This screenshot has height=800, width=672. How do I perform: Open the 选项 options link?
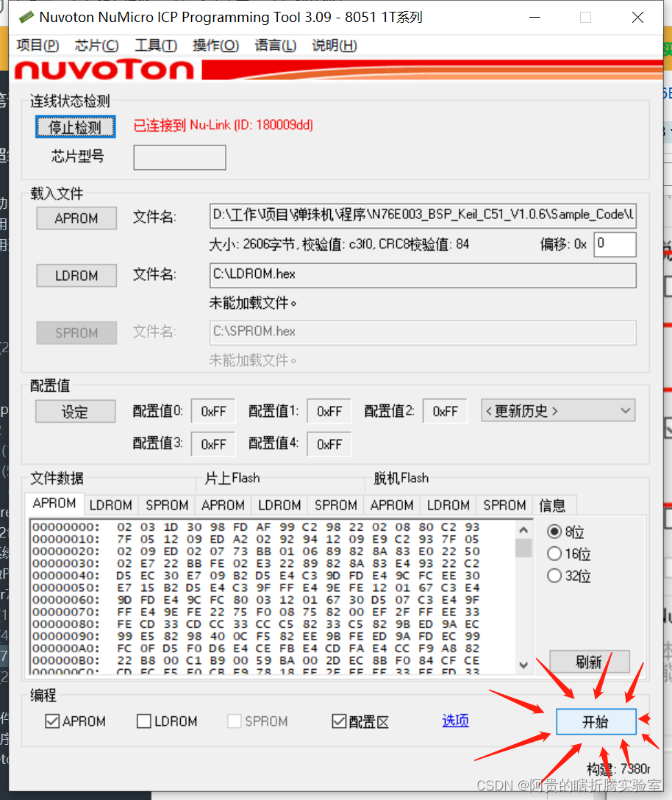454,721
